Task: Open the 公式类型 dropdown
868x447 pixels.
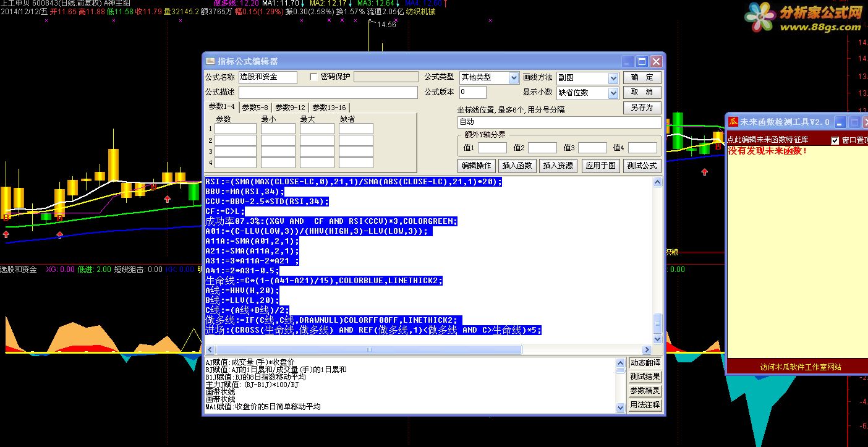Action: tap(513, 77)
